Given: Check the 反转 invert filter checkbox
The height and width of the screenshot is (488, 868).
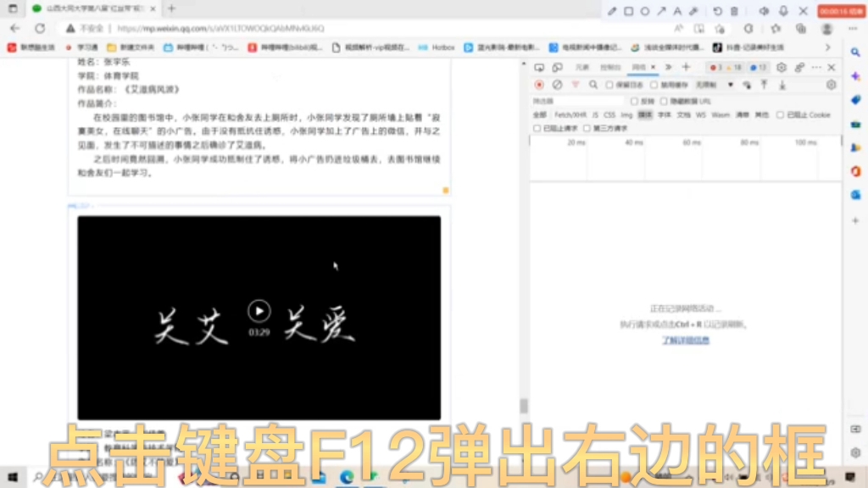Looking at the screenshot, I should click(635, 102).
